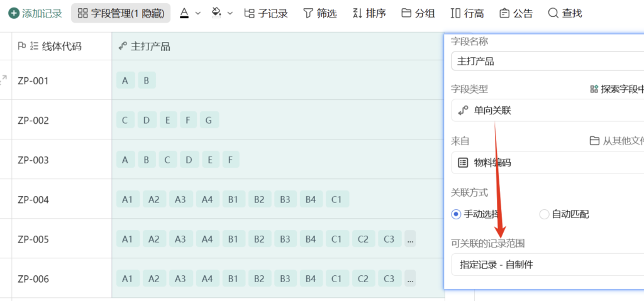Click the 公告 clipboard icon
The image size is (644, 301).
tap(504, 13)
